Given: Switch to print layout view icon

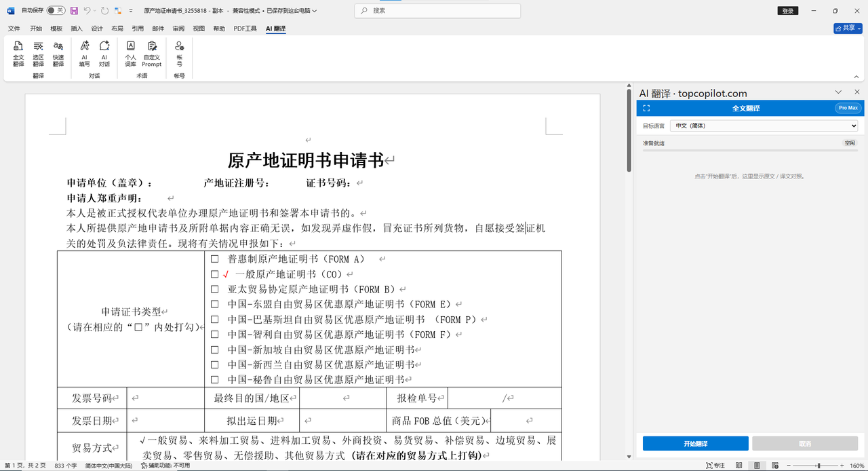Looking at the screenshot, I should [755, 466].
